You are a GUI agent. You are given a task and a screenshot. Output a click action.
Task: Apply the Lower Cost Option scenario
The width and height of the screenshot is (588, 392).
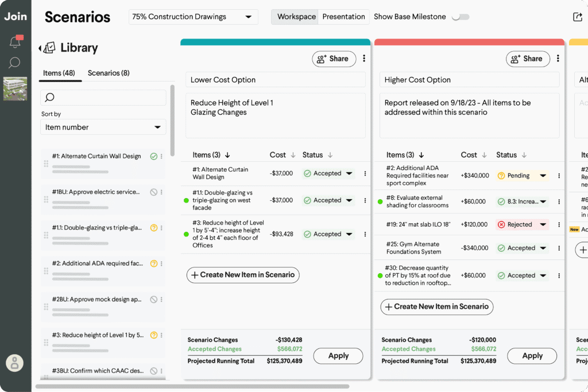coord(338,356)
